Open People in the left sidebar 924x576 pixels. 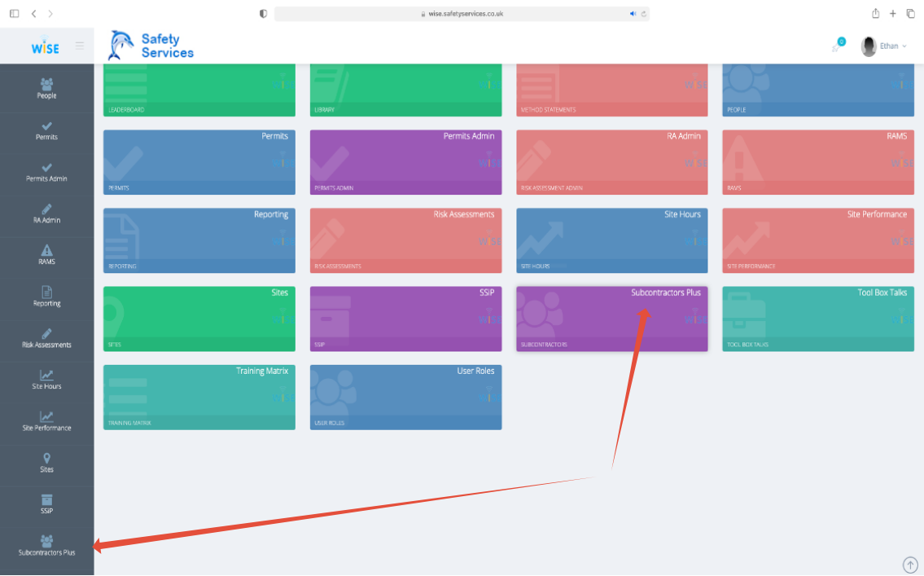click(46, 89)
